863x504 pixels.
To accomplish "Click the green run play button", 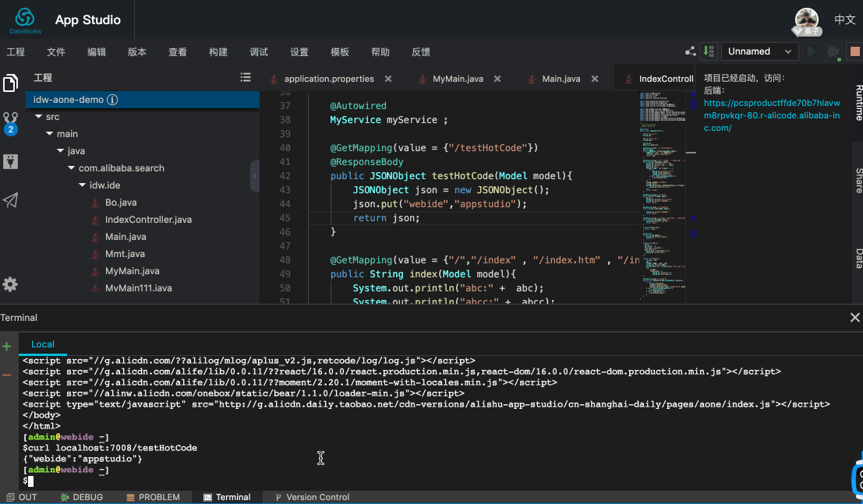I will [x=812, y=51].
